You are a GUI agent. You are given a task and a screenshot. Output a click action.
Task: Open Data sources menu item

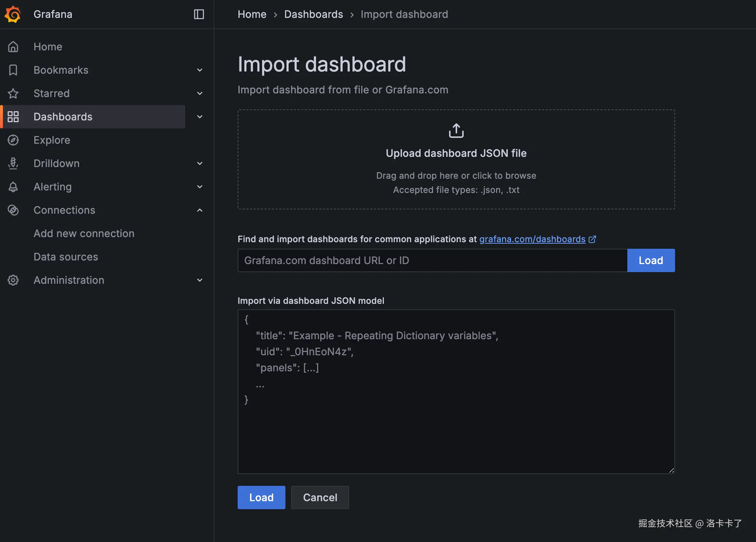coord(66,257)
